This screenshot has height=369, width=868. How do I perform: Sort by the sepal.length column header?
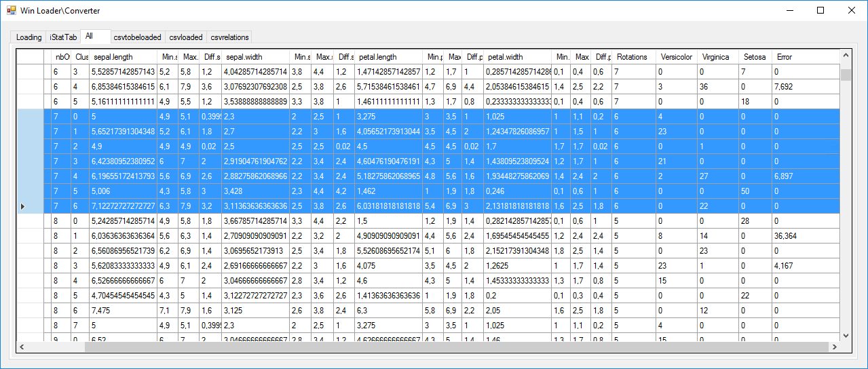click(x=124, y=57)
